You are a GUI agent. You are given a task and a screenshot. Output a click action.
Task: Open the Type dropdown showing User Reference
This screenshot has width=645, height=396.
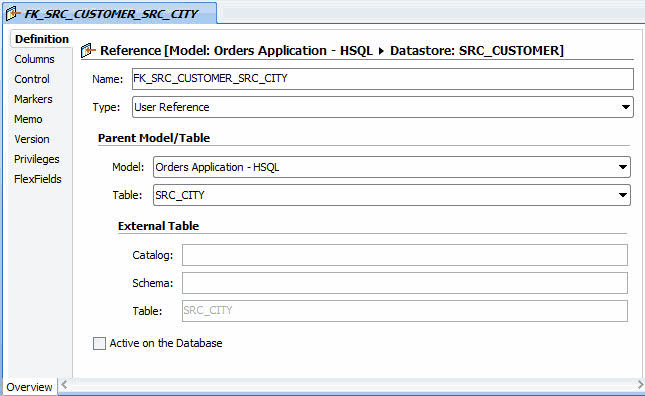pyautogui.click(x=383, y=107)
